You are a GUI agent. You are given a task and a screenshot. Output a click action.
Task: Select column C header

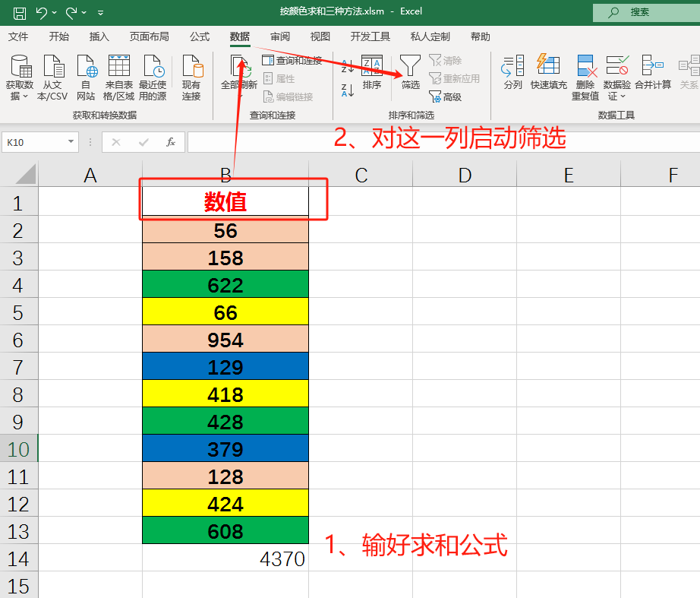pos(361,175)
